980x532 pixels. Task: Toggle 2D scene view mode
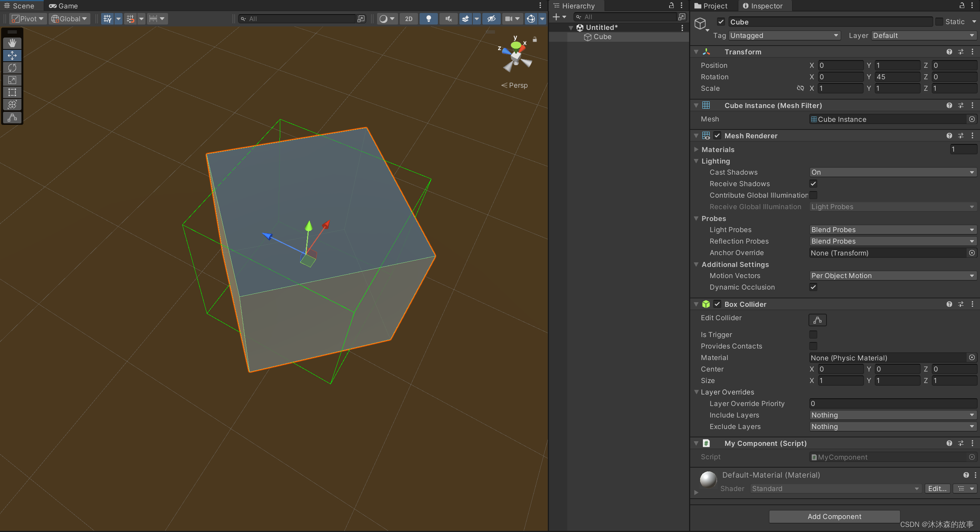[409, 19]
